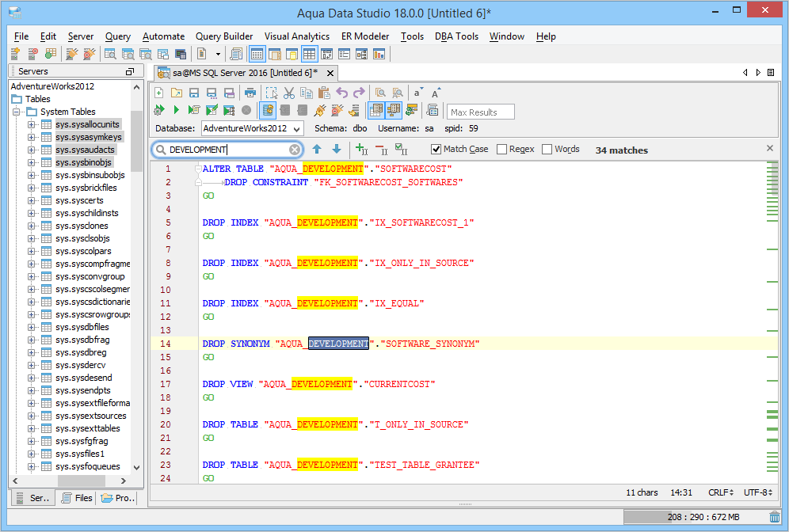Open the CRLF line ending selector

pos(719,492)
